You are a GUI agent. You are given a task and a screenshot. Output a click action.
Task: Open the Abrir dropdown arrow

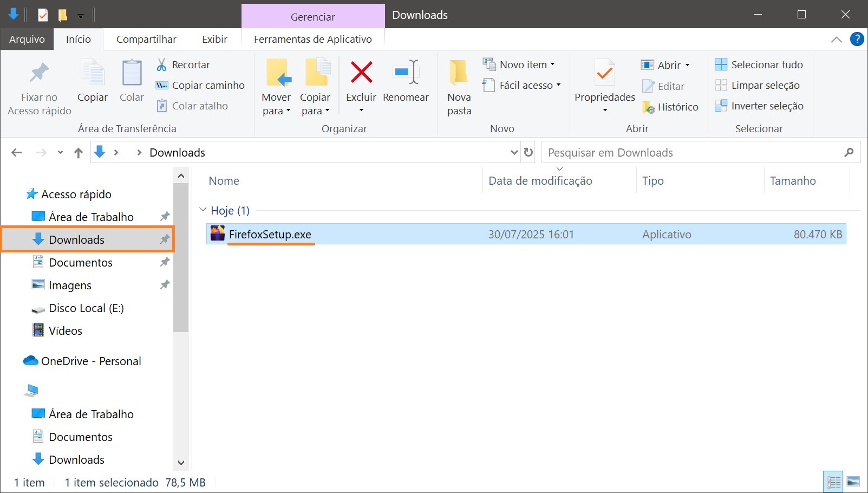688,65
